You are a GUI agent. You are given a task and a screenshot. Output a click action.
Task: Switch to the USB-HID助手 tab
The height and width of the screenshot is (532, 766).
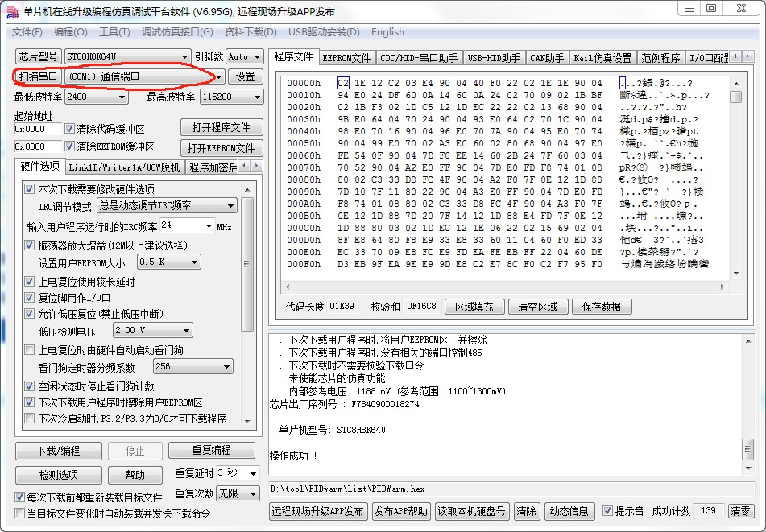click(x=494, y=58)
